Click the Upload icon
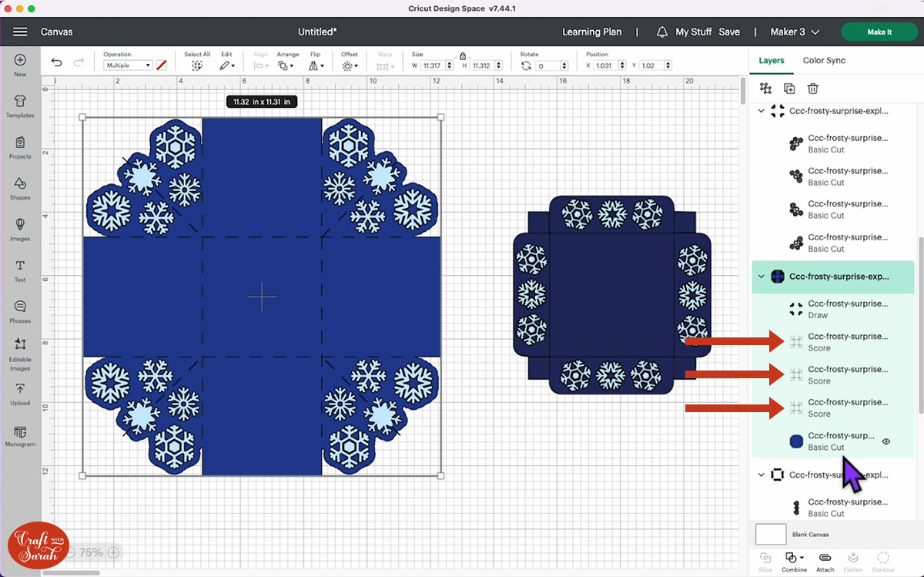The width and height of the screenshot is (924, 577). pyautogui.click(x=20, y=389)
